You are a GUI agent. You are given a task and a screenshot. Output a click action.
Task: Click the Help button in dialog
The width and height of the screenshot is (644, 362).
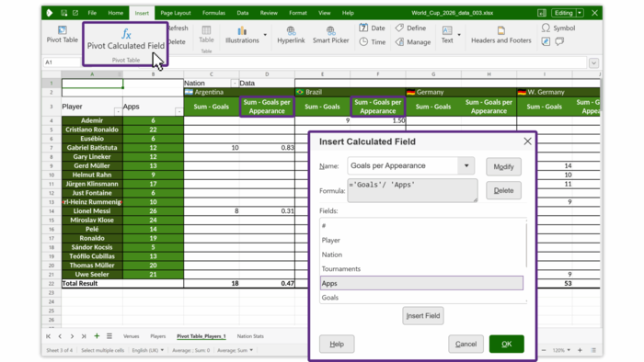click(x=337, y=344)
